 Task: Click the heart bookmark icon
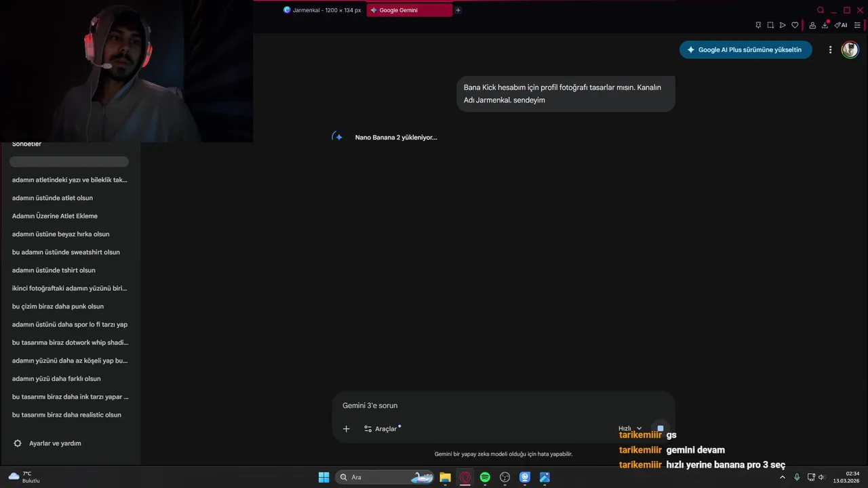point(795,25)
